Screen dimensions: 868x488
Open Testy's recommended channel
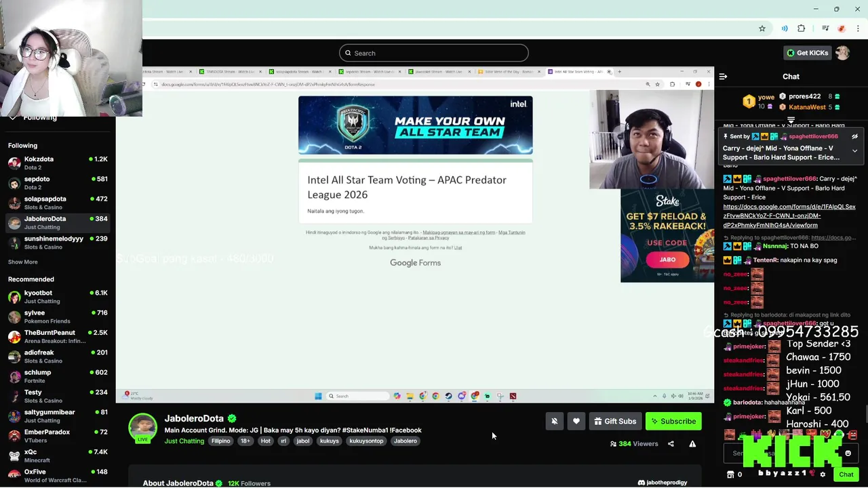point(58,396)
